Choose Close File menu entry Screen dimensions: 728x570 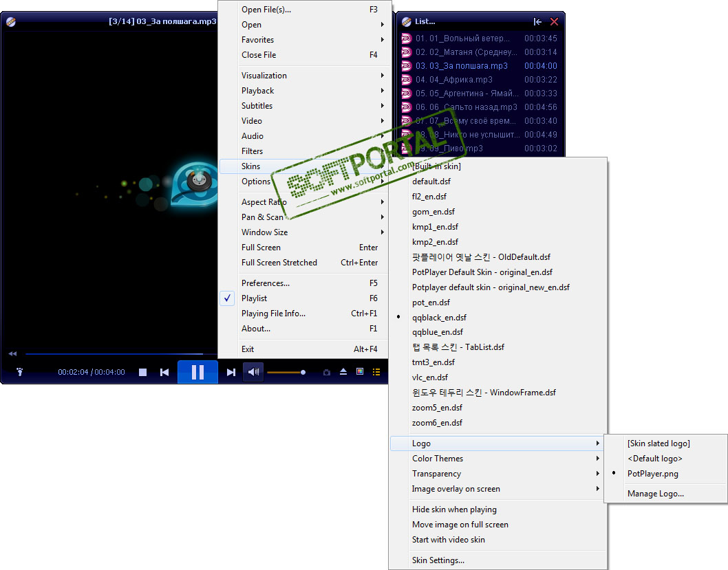coord(303,55)
